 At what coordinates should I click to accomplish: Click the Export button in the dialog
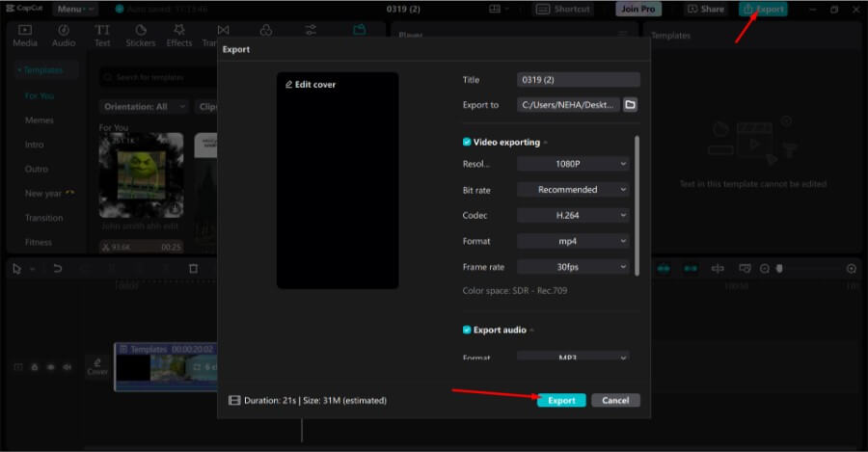(561, 400)
